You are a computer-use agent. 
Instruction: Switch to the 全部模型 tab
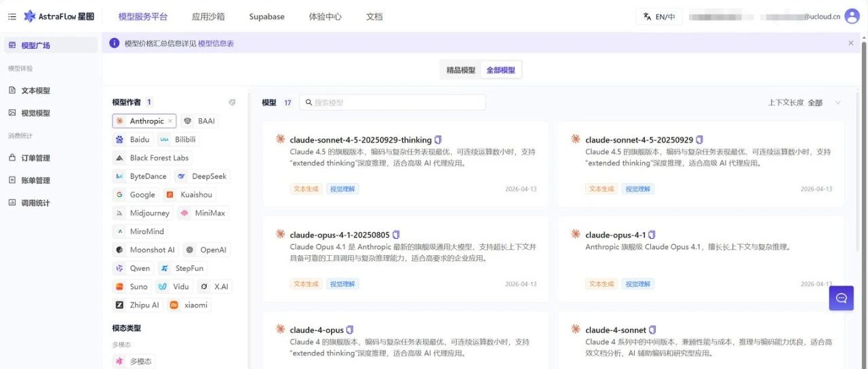point(501,70)
